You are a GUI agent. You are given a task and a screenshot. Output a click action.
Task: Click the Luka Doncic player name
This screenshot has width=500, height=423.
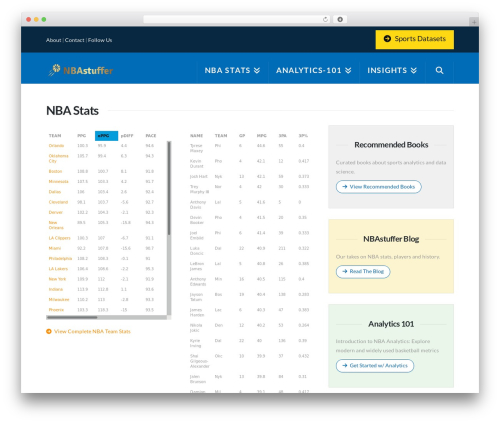point(197,251)
